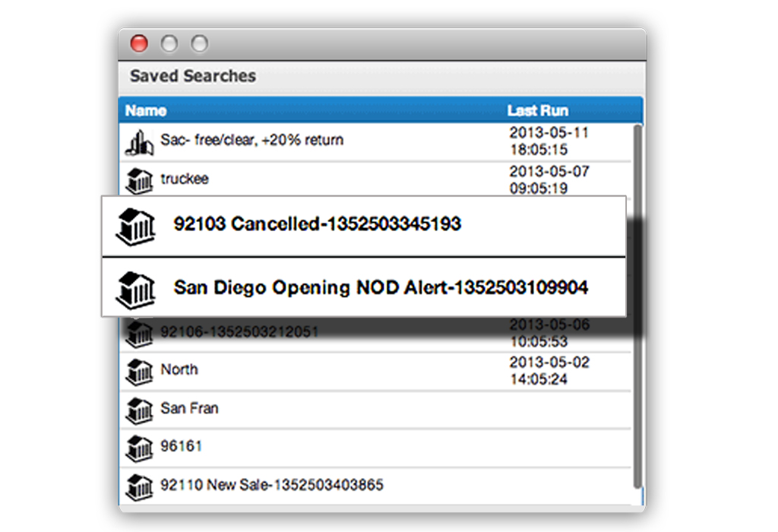Open the "truckee" saved search name

(185, 179)
